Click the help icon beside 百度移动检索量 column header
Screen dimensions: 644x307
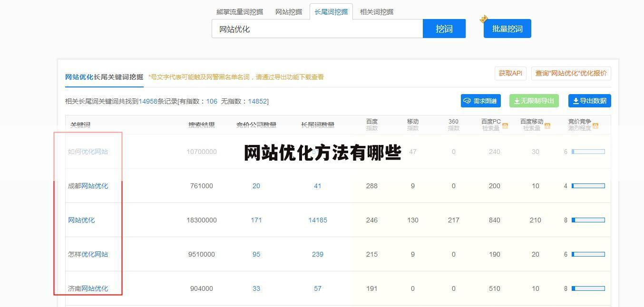[548, 125]
